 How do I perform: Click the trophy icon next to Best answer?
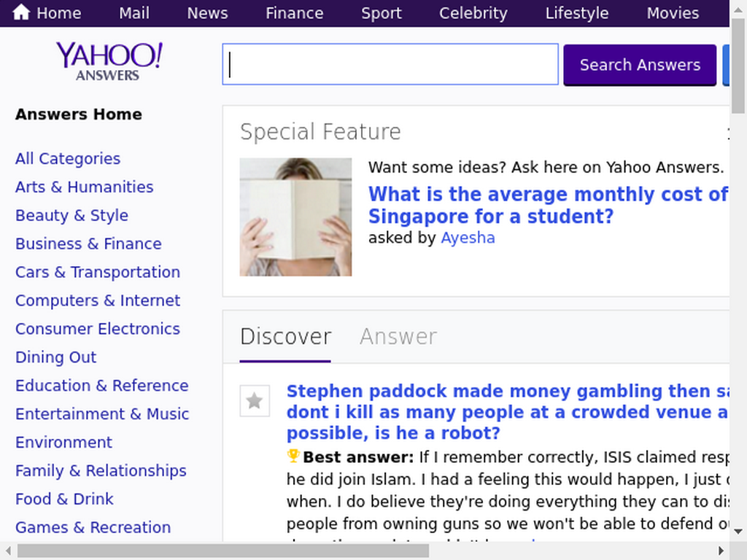[293, 456]
